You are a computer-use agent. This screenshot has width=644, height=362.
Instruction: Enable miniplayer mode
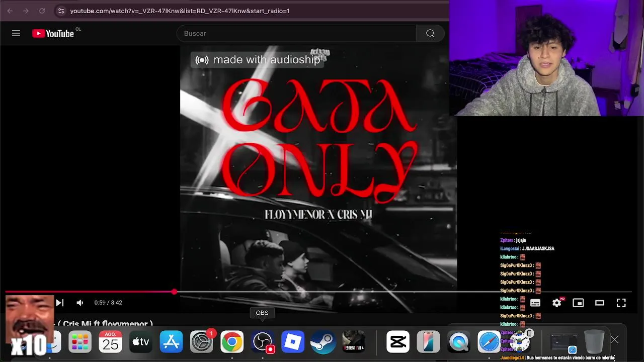pyautogui.click(x=578, y=303)
